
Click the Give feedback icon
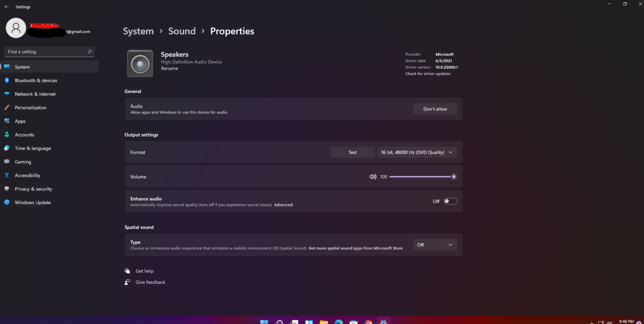point(128,282)
